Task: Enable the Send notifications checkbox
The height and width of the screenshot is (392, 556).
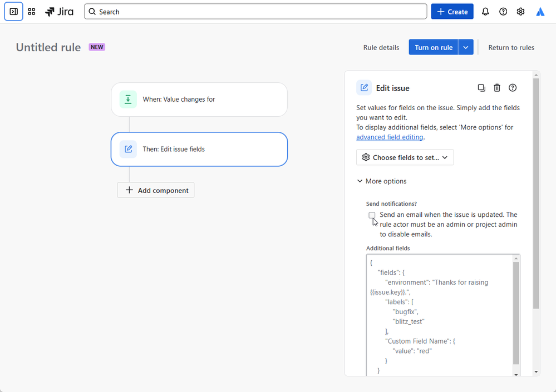Action: pyautogui.click(x=372, y=215)
